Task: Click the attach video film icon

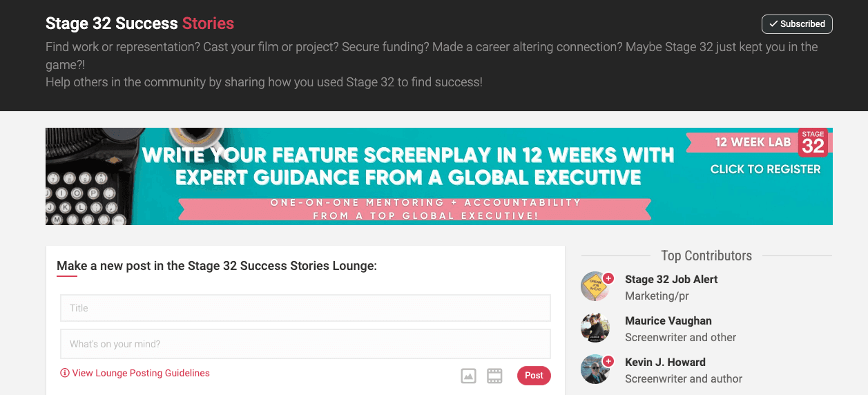Action: 494,376
